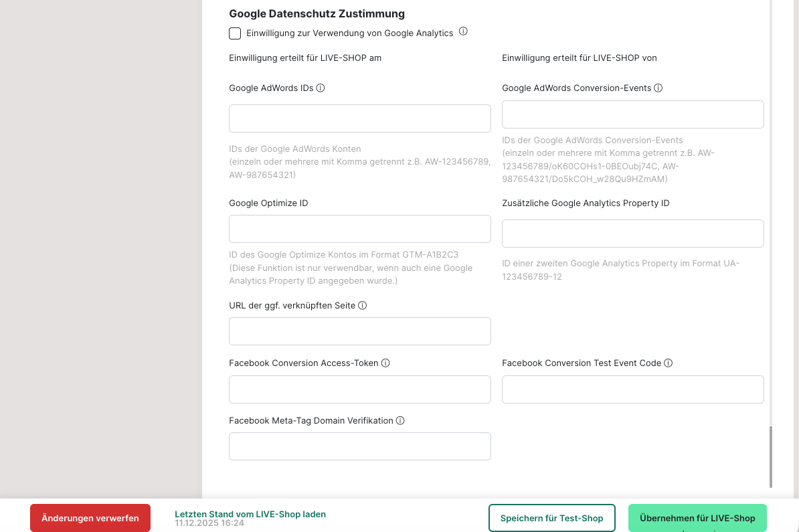Screen dimensions: 799x532
Task: Focus the Facebook Conversion Access-Token field
Action: [360, 389]
